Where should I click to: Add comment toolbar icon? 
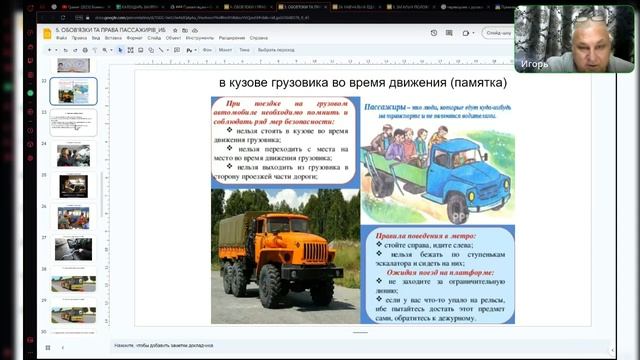point(177,50)
